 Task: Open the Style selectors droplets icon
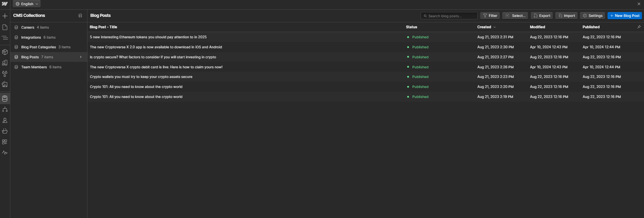coord(5,73)
